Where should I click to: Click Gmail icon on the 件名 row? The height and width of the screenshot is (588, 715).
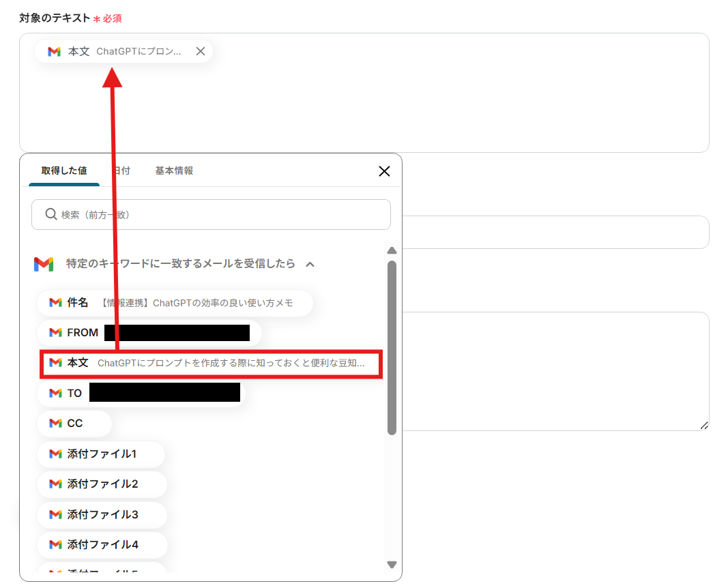tap(56, 302)
